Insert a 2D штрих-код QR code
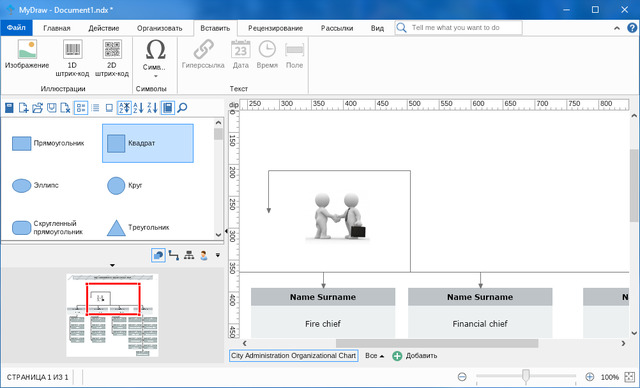This screenshot has height=388, width=640. point(112,58)
